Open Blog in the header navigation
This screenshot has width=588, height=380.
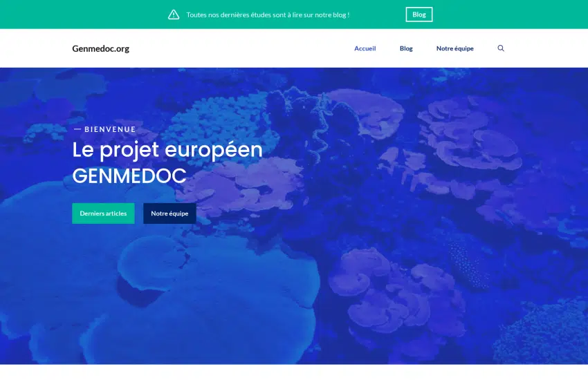pyautogui.click(x=406, y=48)
